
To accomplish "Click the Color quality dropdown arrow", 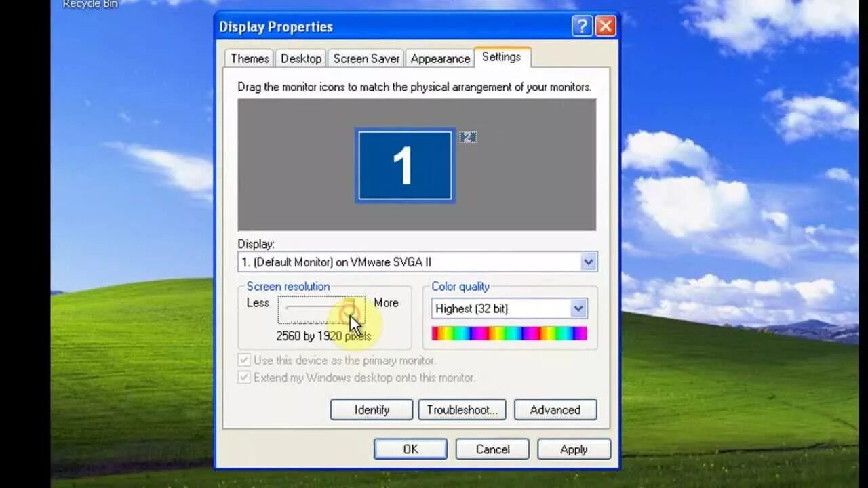I will 578,308.
